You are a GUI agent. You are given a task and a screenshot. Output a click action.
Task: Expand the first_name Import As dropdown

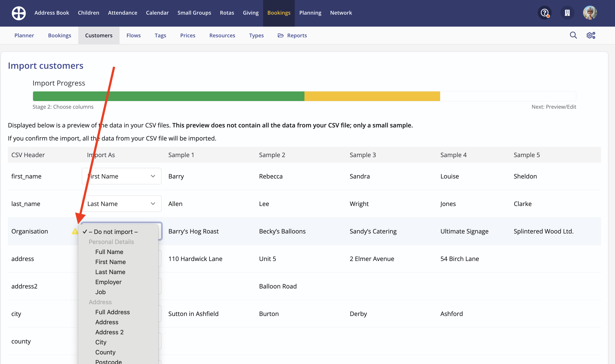click(122, 176)
